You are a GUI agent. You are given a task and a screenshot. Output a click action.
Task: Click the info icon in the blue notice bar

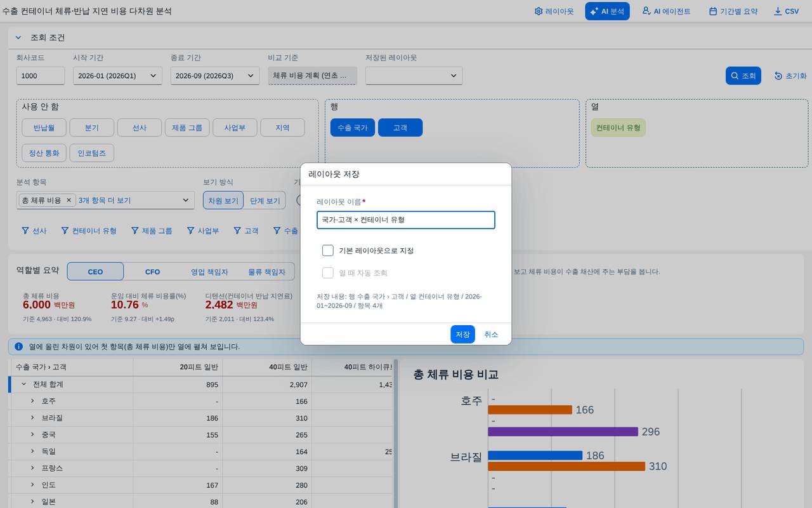(x=19, y=347)
